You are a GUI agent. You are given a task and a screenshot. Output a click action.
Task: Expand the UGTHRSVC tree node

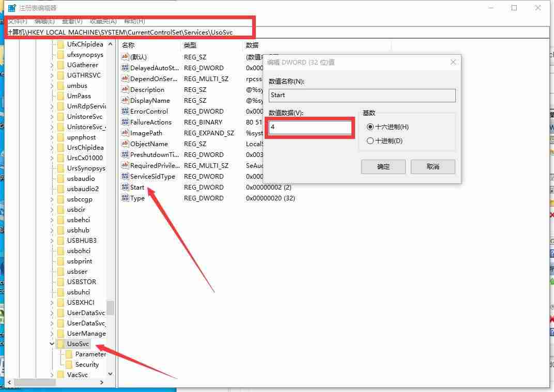click(x=52, y=75)
